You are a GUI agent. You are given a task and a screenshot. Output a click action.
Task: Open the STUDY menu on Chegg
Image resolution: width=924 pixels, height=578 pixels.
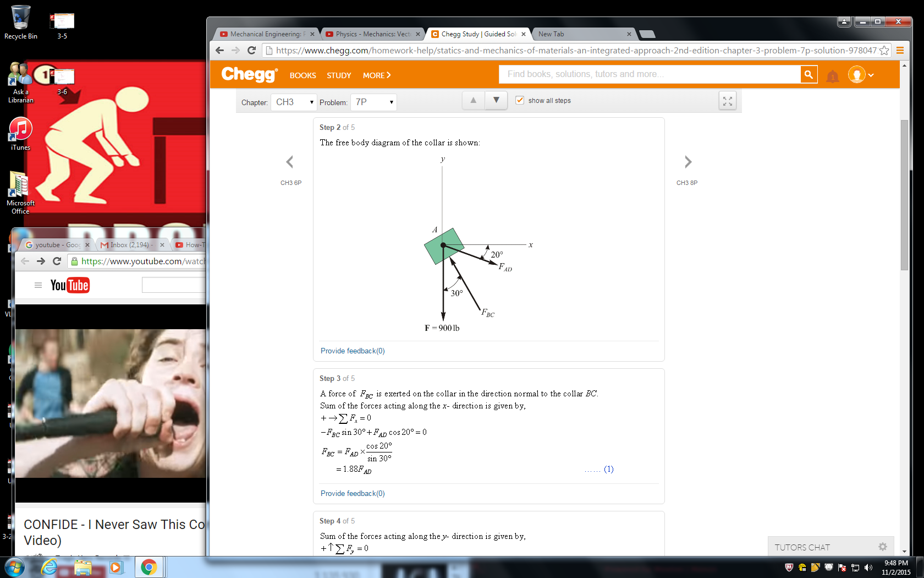click(x=338, y=75)
